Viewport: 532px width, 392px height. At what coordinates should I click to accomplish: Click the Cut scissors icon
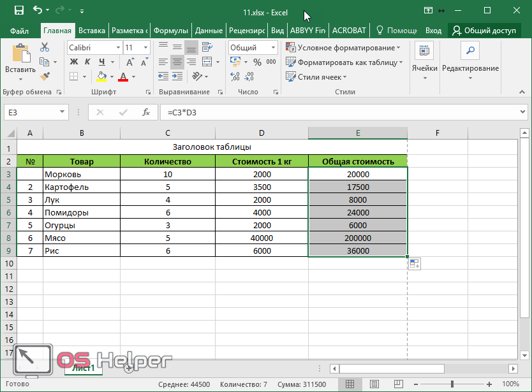[45, 47]
